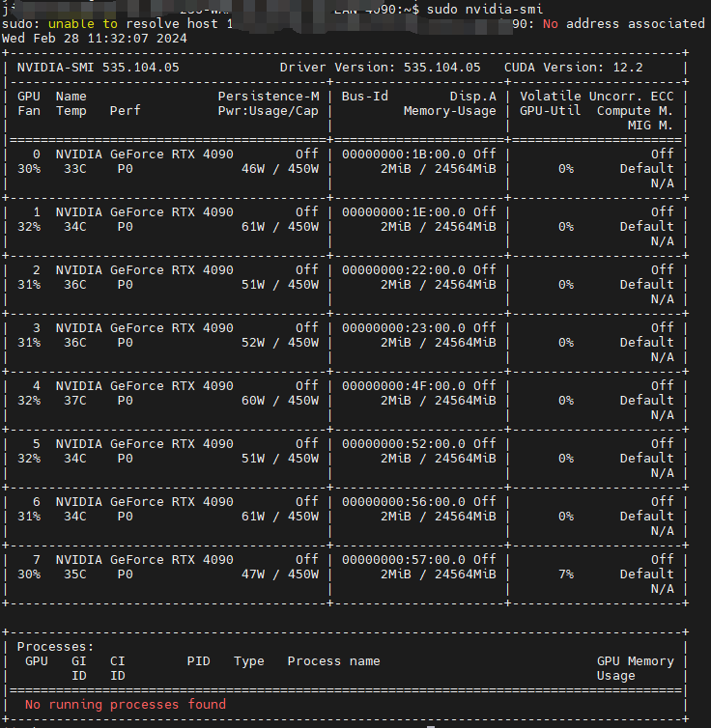This screenshot has width=711, height=728.
Task: Select the timestamp 'Wed Feb 28 11:32:07 2024'
Action: coord(95,38)
